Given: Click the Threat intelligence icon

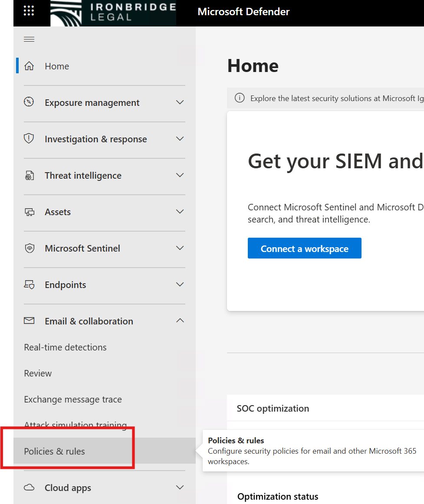Looking at the screenshot, I should click(29, 176).
